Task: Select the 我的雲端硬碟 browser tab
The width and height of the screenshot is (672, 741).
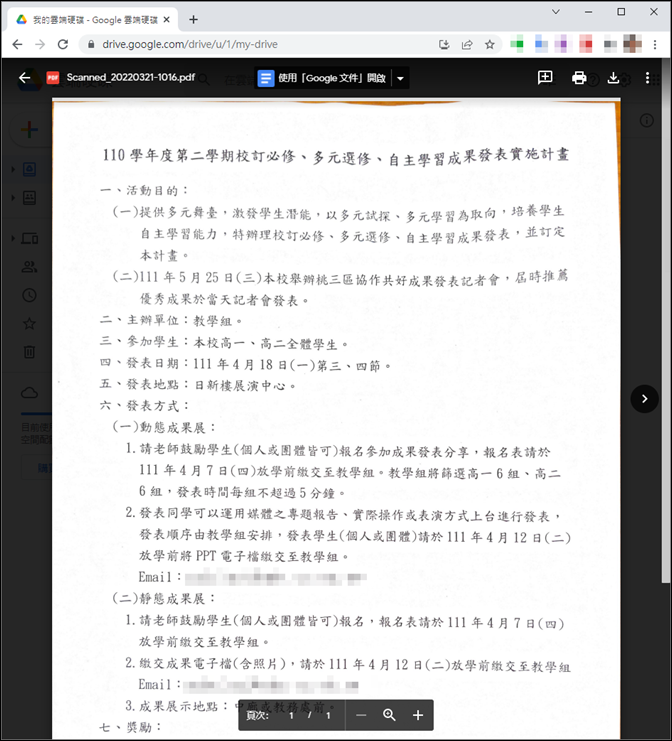Action: tap(93, 20)
